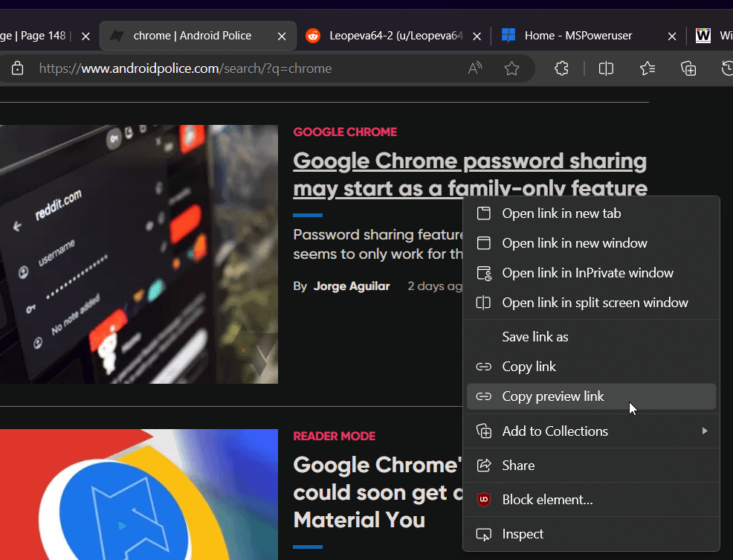The width and height of the screenshot is (733, 560).
Task: Choose Open link in new tab
Action: coord(591,213)
